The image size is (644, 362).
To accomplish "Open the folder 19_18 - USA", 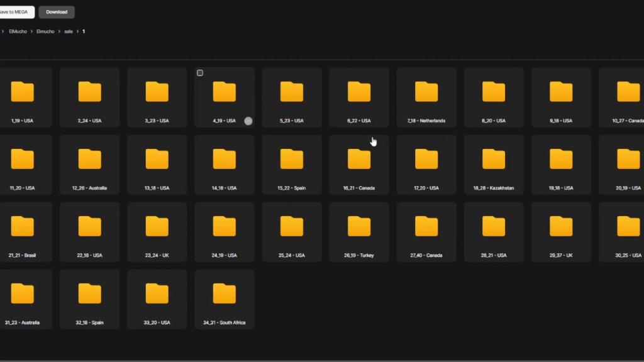I will (561, 165).
